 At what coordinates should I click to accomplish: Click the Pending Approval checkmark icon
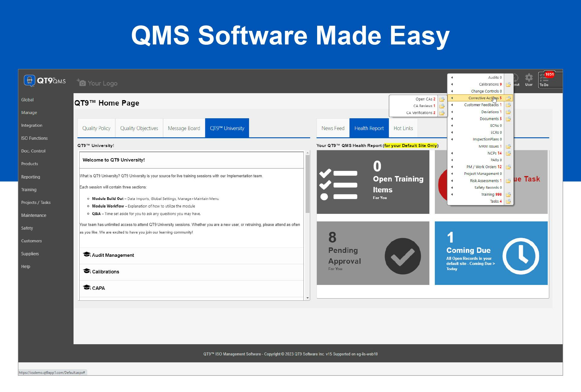[403, 256]
